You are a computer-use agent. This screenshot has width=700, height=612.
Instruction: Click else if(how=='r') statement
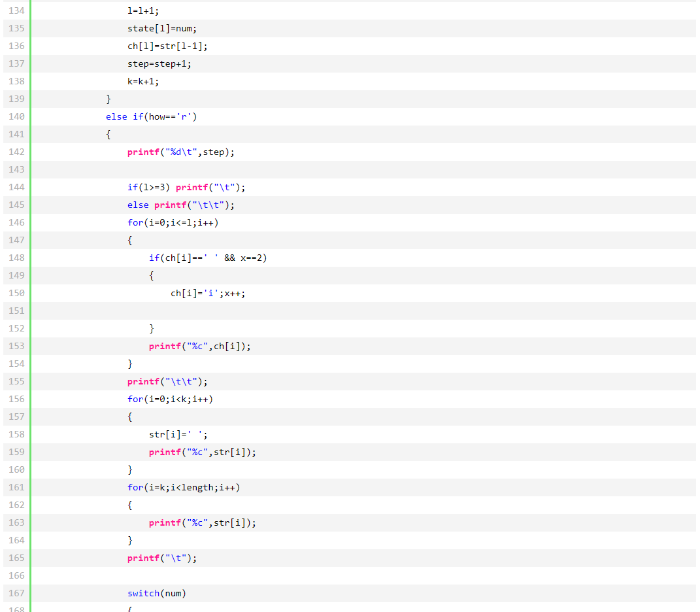click(152, 116)
